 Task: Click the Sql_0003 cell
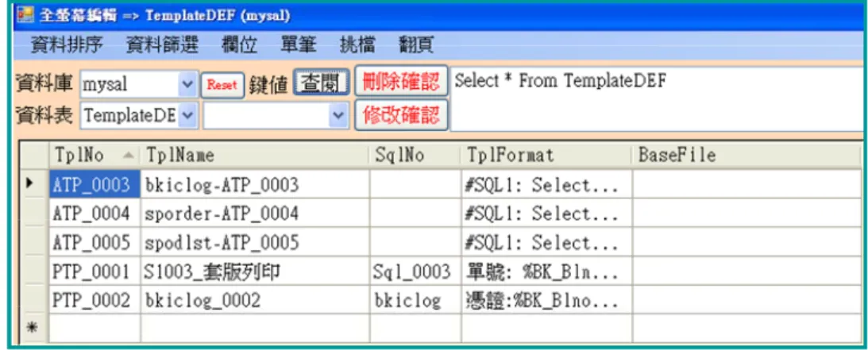[415, 271]
